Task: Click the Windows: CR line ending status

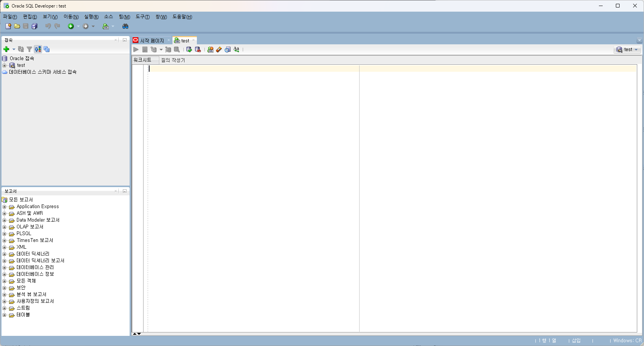Action: pyautogui.click(x=627, y=341)
